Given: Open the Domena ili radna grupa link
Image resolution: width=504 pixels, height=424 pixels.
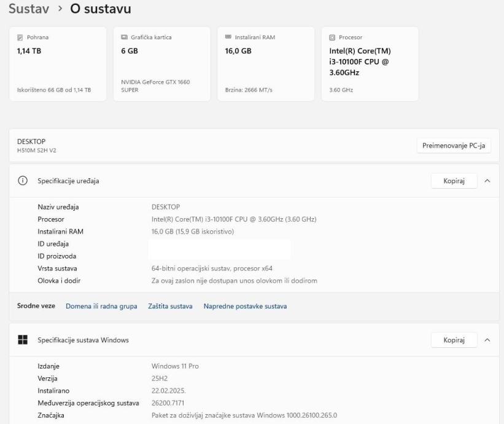Looking at the screenshot, I should 101,306.
